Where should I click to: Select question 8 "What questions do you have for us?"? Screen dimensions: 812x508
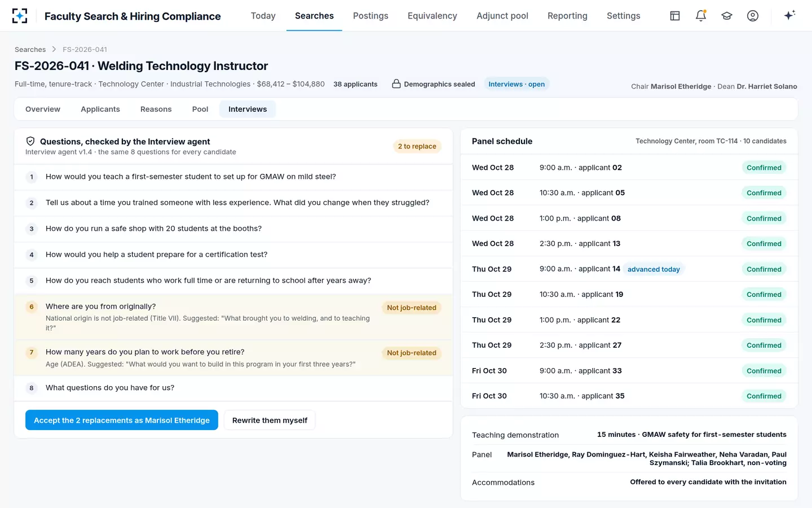coord(233,388)
